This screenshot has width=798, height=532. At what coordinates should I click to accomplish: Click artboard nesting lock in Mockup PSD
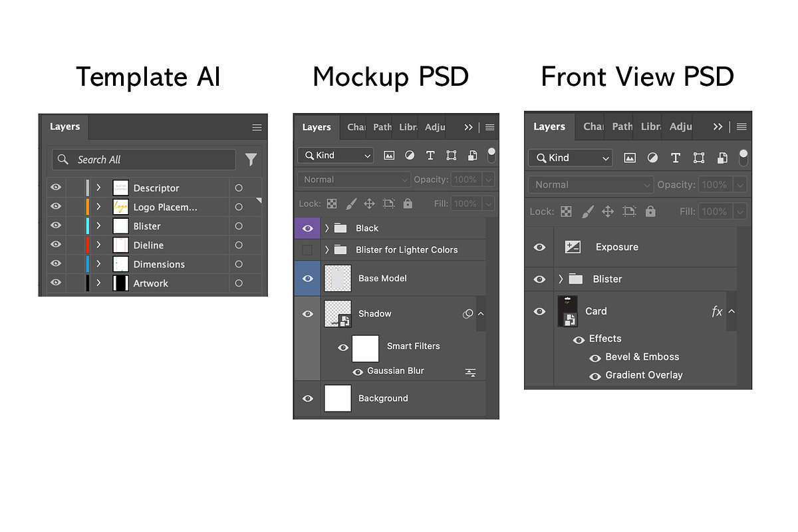[x=388, y=203]
